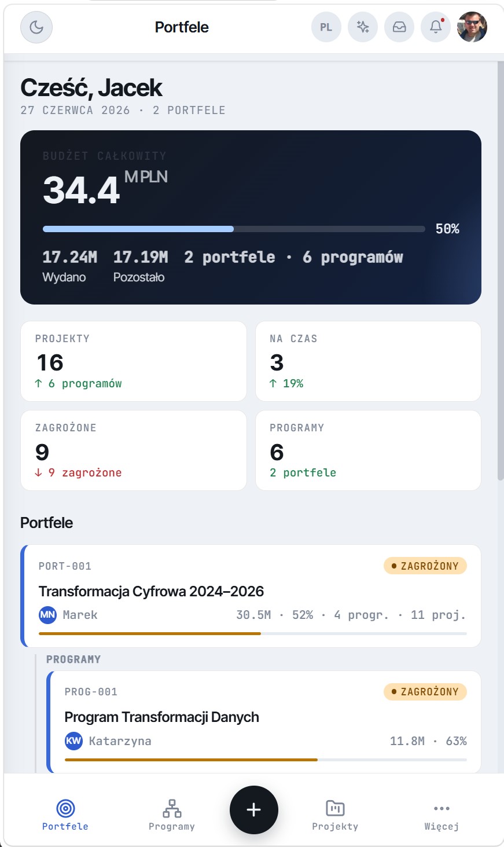Go to the Programy bottom tab
The image size is (504, 847).
coord(172,815)
